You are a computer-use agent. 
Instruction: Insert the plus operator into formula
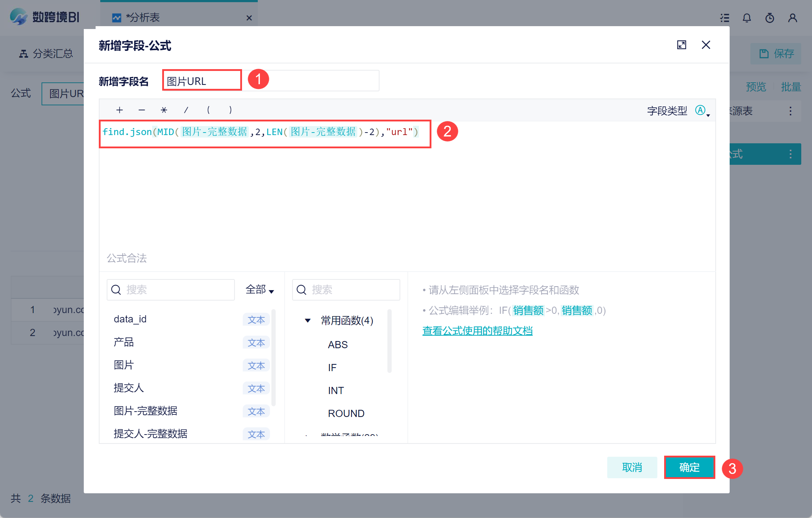tap(120, 110)
